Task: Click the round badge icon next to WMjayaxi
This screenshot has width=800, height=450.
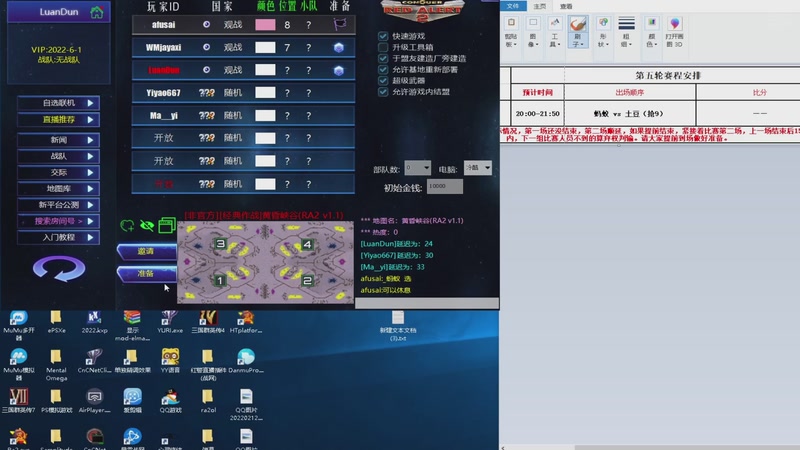Action: tap(206, 47)
